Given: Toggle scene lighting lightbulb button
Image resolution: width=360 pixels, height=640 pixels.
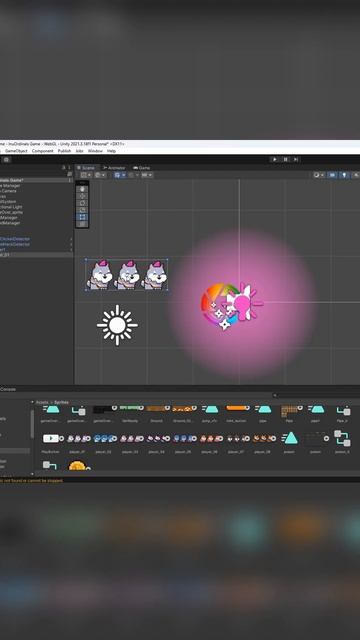Looking at the screenshot, I should click(x=344, y=175).
